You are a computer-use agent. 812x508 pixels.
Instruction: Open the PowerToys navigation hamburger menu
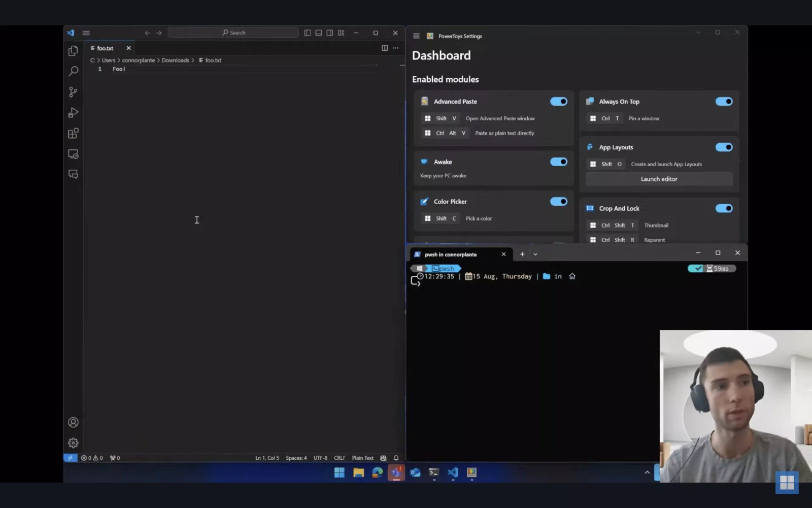tap(416, 36)
